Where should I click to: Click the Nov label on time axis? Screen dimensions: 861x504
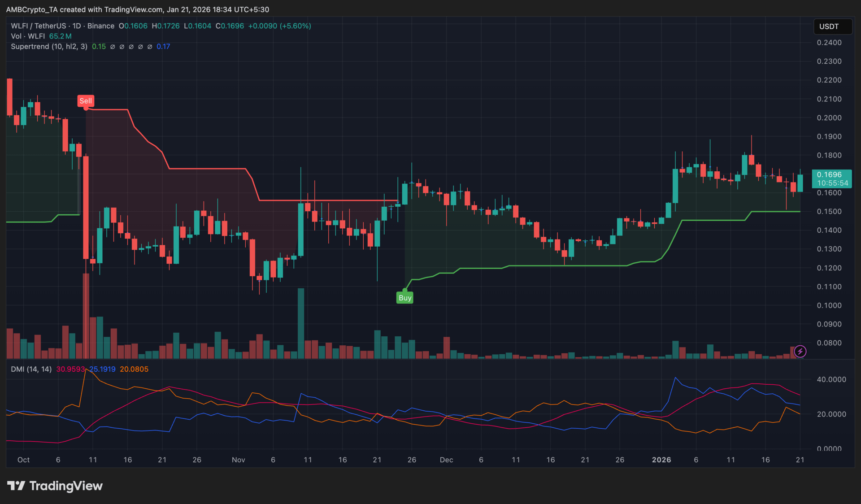tap(238, 460)
